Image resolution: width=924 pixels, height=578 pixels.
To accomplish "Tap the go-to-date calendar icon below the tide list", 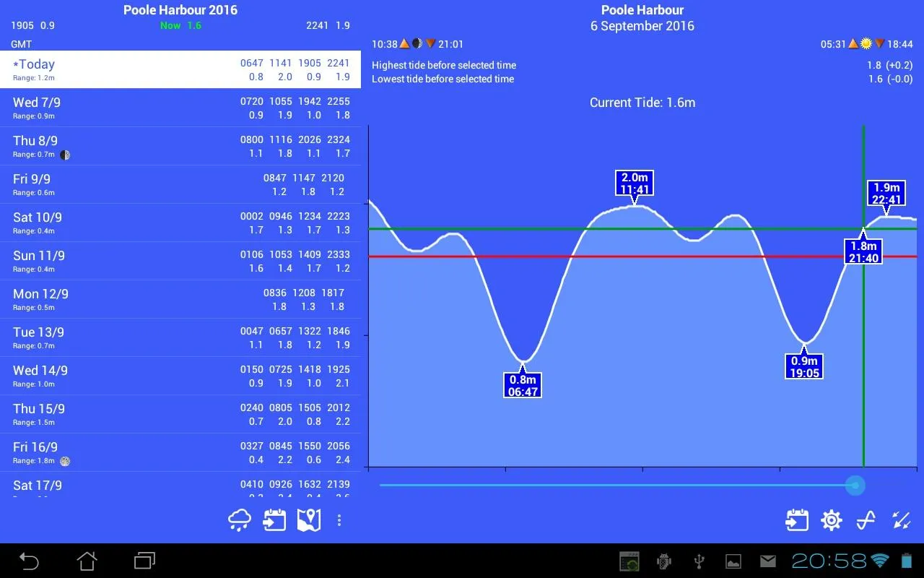I will pyautogui.click(x=275, y=520).
